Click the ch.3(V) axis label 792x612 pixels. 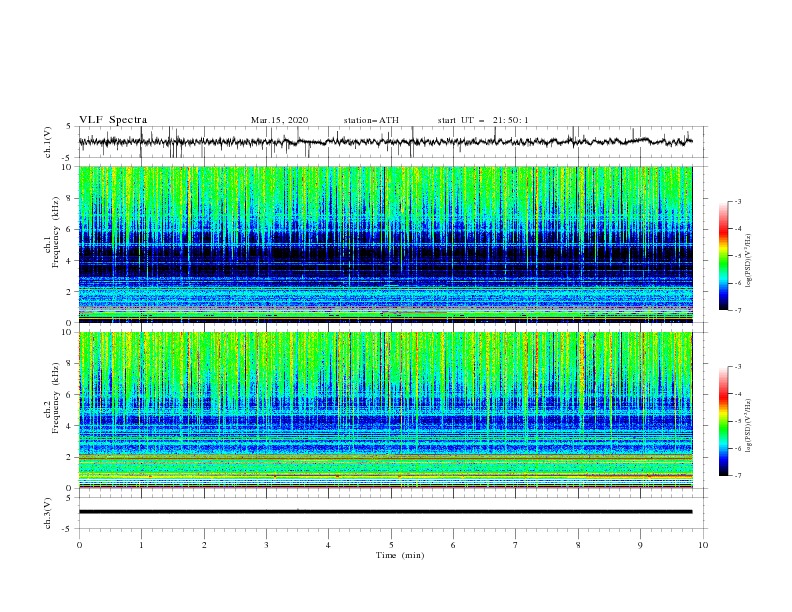click(x=48, y=514)
